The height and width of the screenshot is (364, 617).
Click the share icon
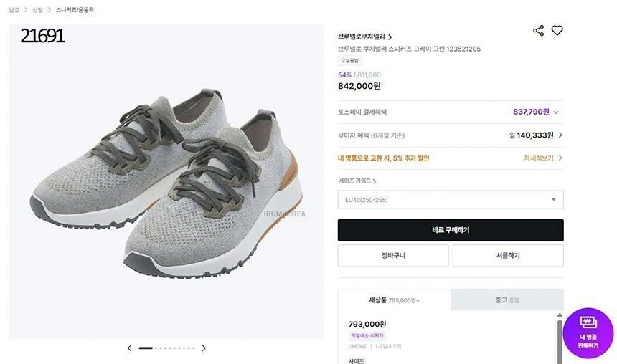coord(538,31)
